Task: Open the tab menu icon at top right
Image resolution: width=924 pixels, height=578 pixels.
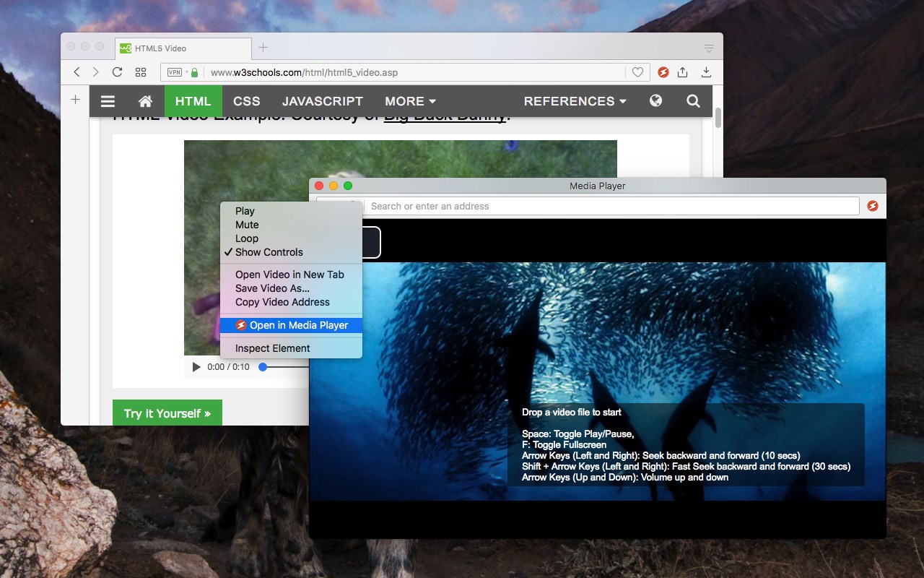Action: tap(709, 48)
